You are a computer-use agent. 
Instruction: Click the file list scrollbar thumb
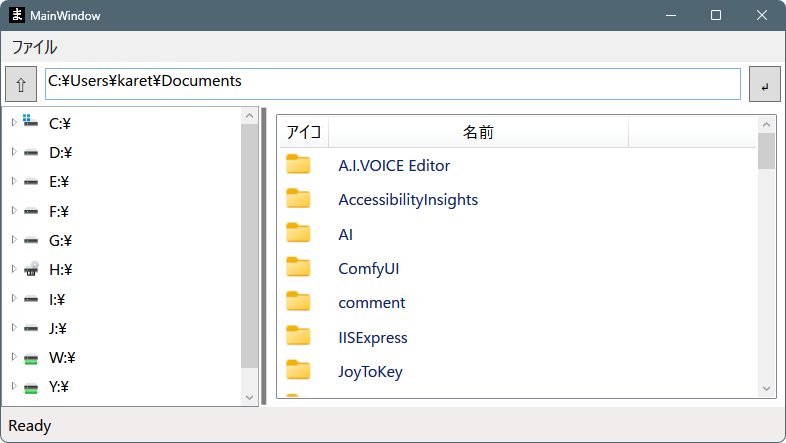[x=766, y=151]
